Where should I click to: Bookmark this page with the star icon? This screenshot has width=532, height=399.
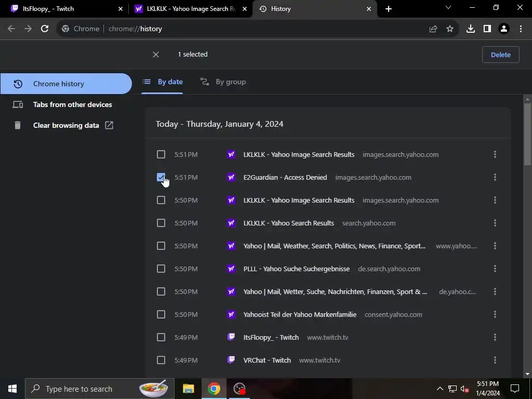[450, 29]
